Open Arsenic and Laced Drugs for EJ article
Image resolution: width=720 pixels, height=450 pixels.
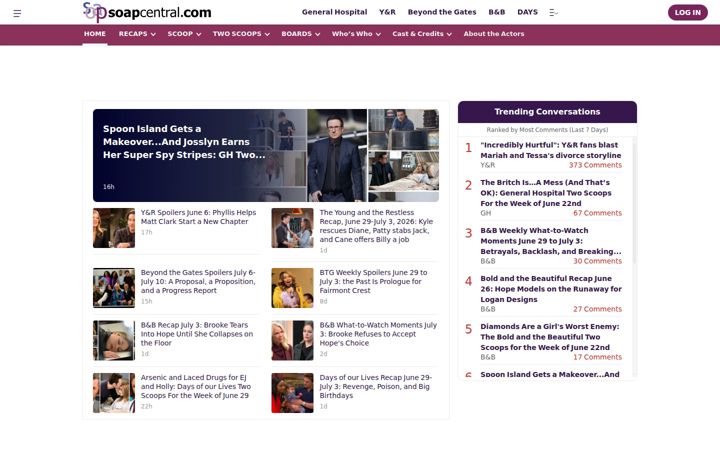tap(196, 386)
